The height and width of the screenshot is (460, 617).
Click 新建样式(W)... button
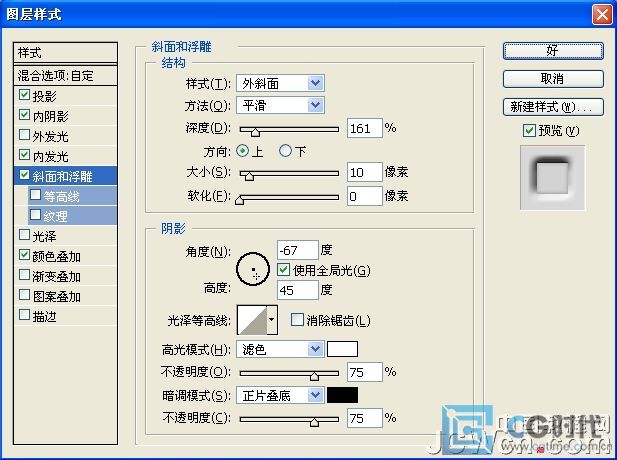(x=553, y=107)
